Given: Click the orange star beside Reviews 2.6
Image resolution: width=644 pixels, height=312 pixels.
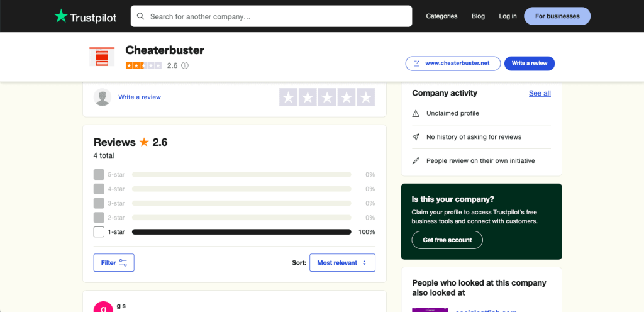Looking at the screenshot, I should click(144, 142).
